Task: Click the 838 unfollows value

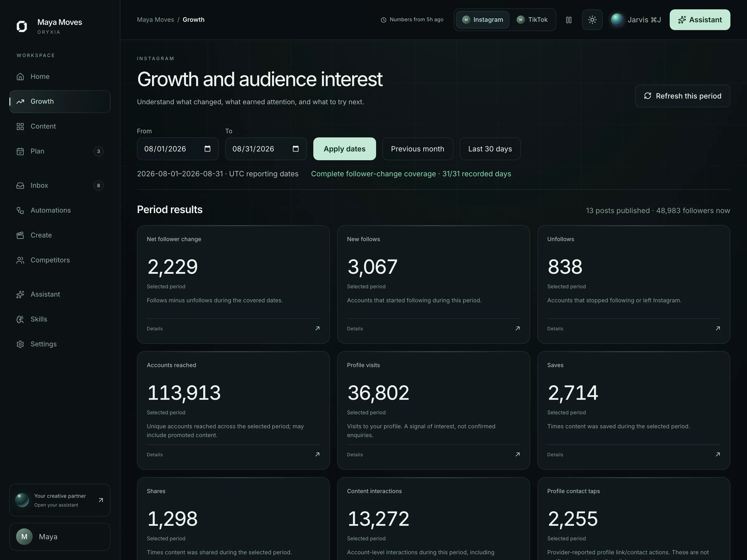Action: pos(565,267)
